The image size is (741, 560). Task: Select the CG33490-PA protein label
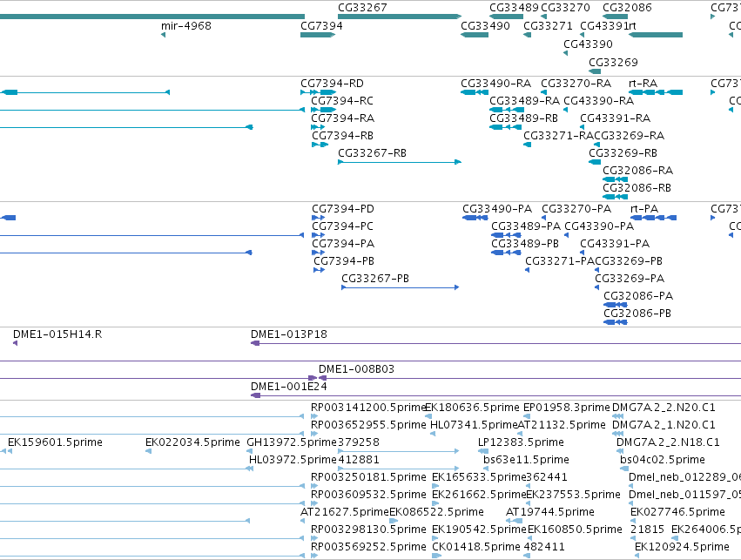click(x=497, y=209)
